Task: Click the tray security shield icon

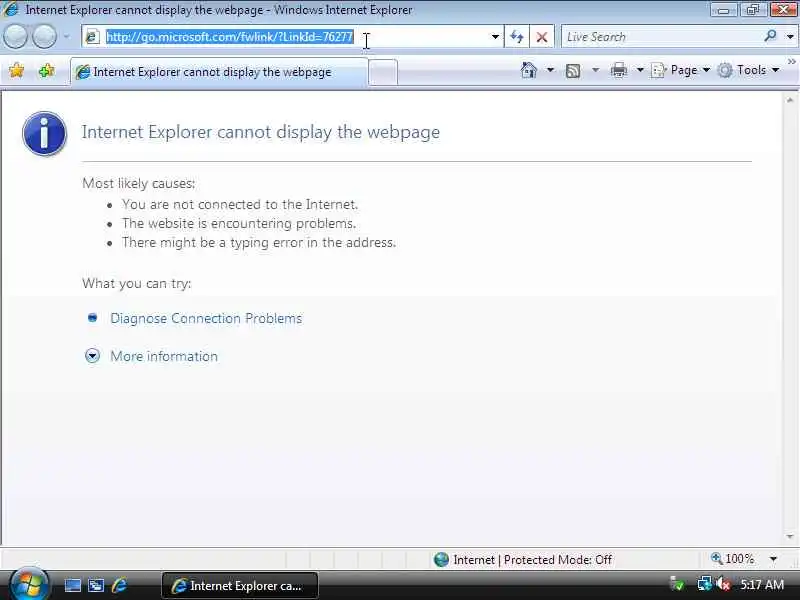Action: click(677, 584)
